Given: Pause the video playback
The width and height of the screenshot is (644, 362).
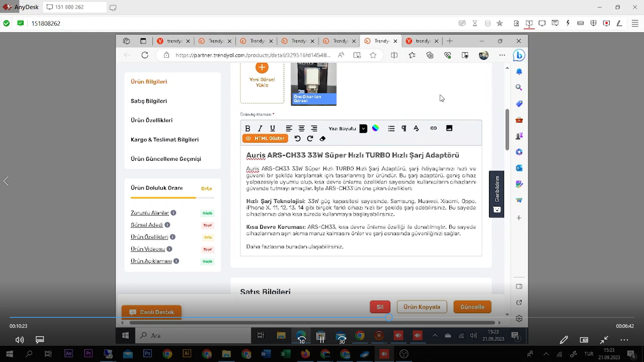Looking at the screenshot, I should (321, 339).
